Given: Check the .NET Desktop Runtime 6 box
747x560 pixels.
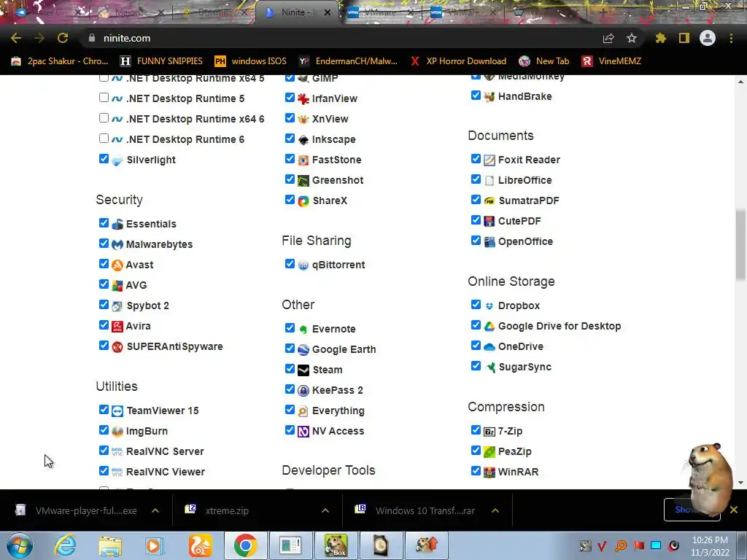Looking at the screenshot, I should click(x=104, y=139).
